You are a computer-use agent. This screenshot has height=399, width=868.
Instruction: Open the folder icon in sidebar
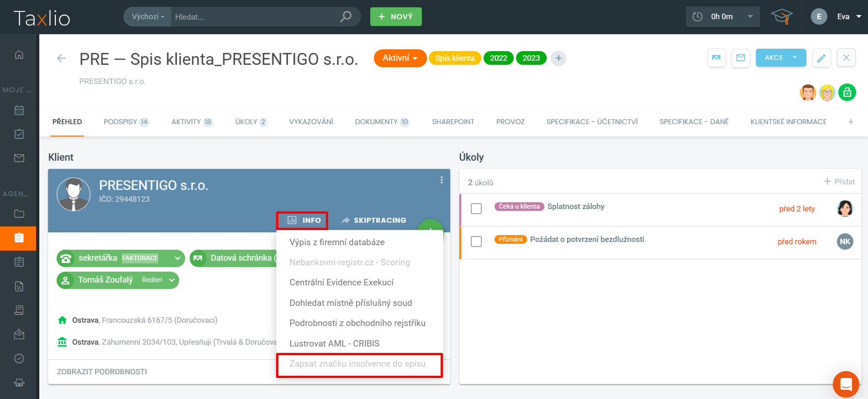(x=19, y=214)
